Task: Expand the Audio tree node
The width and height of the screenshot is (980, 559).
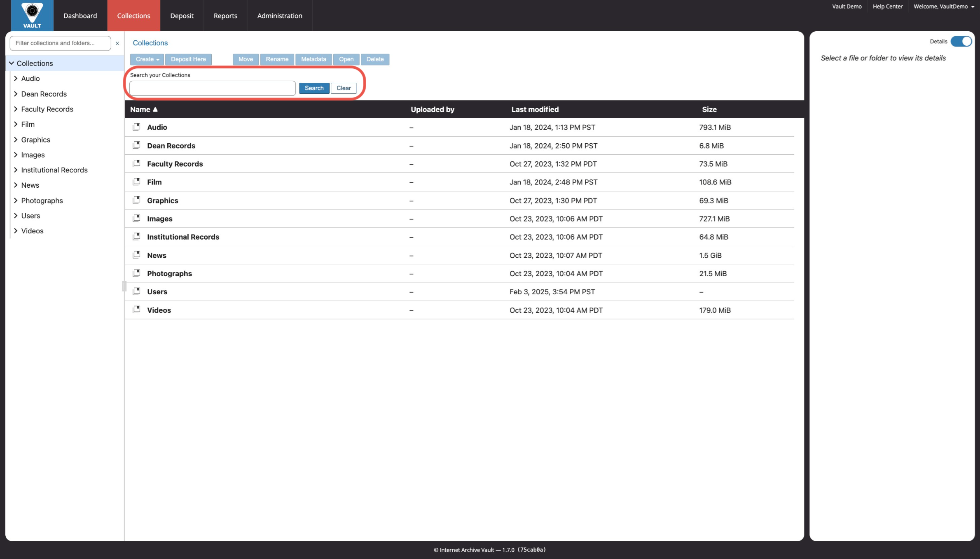Action: click(16, 78)
